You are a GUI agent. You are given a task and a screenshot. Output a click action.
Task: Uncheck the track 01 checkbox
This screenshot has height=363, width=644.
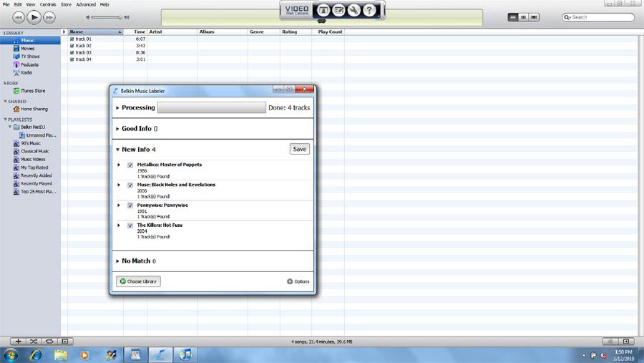coord(72,39)
